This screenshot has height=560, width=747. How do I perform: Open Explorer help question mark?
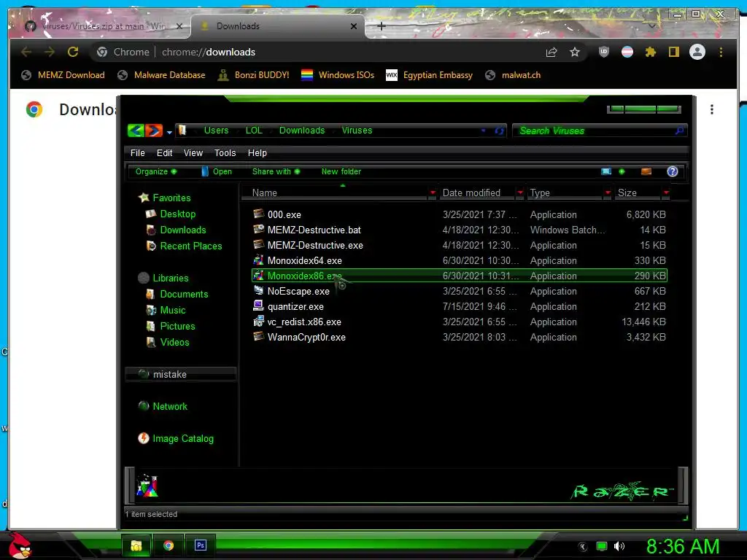point(672,171)
